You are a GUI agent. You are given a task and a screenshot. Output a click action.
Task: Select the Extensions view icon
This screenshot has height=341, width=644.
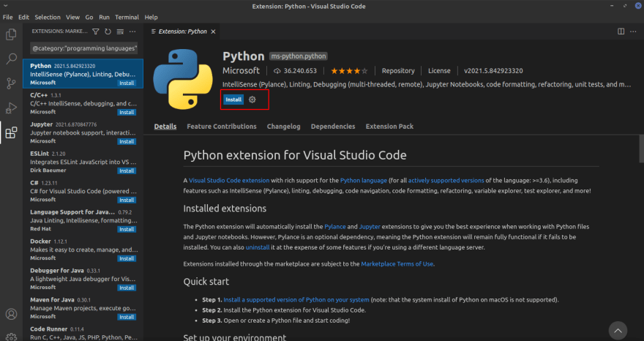coord(11,132)
